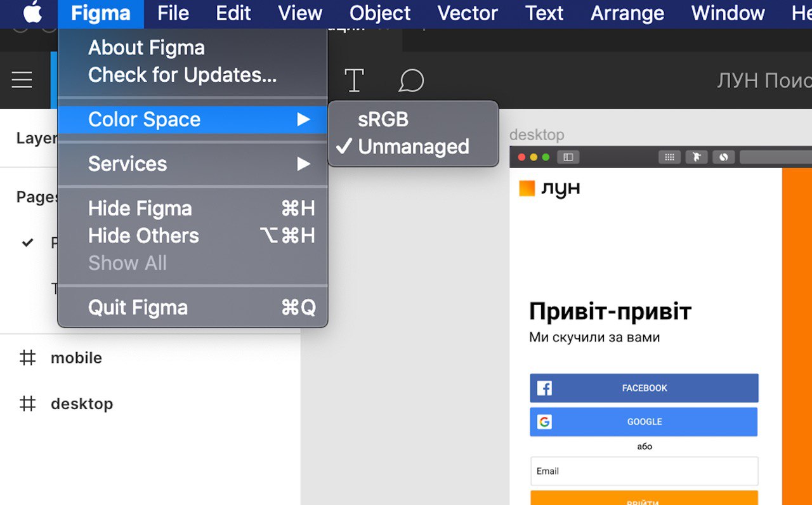The height and width of the screenshot is (505, 812).
Task: Select the Comment tool
Action: click(x=411, y=81)
